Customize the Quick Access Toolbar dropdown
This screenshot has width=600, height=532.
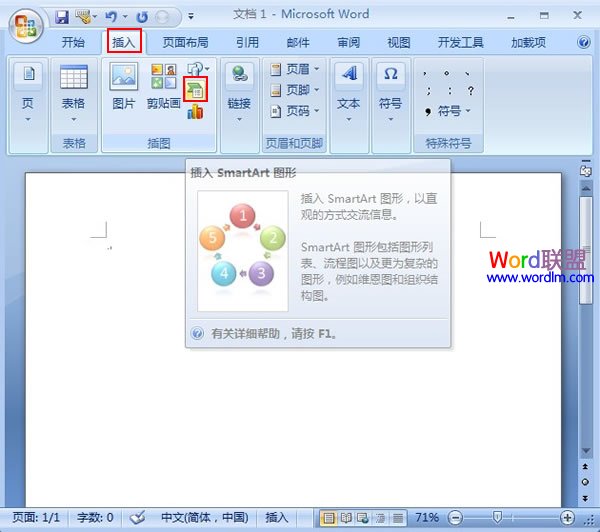point(191,16)
